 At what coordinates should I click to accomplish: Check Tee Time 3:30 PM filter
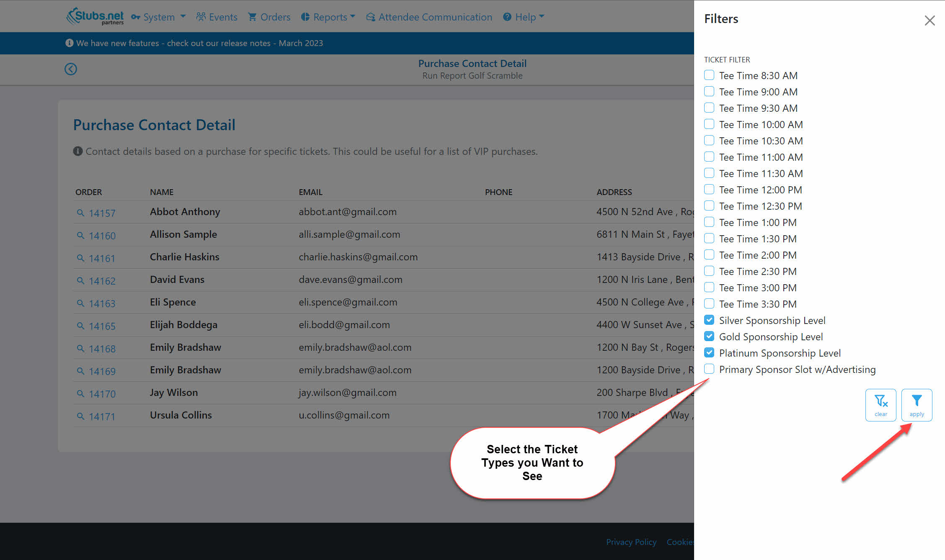point(709,303)
